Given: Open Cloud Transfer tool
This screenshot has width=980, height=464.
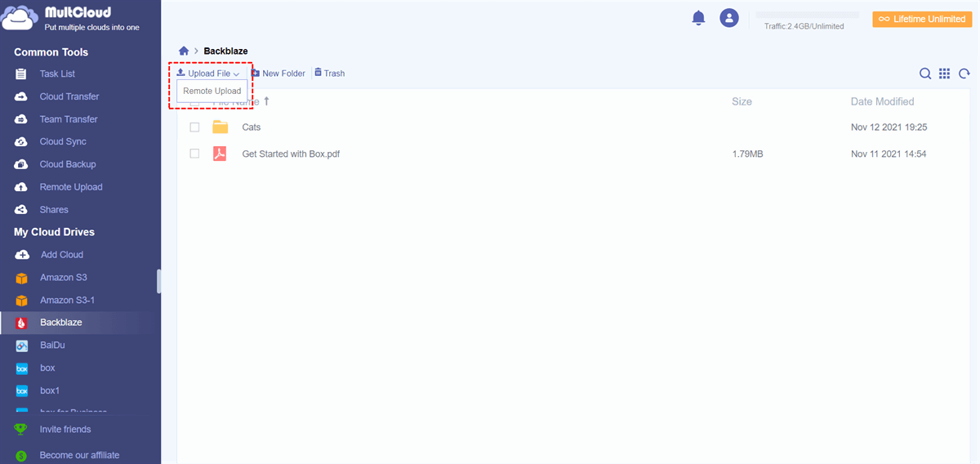Looking at the screenshot, I should (69, 96).
